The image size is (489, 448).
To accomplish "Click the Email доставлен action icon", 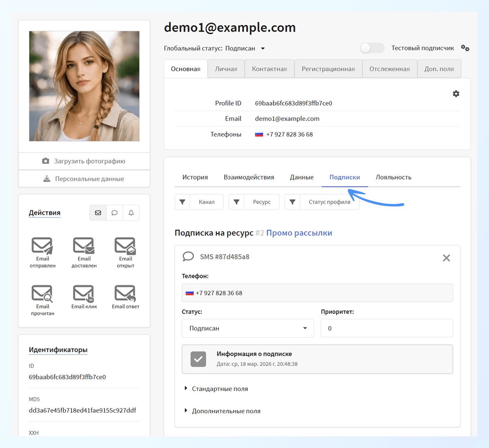I will click(x=84, y=246).
